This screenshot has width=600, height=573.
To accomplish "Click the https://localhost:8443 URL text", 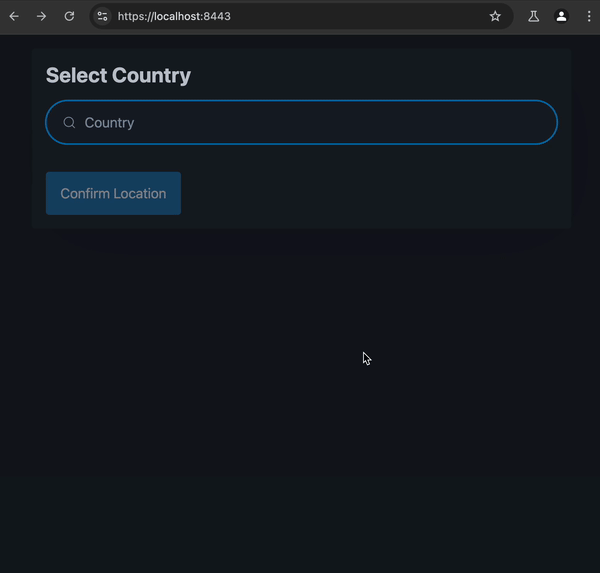I will pos(174,16).
